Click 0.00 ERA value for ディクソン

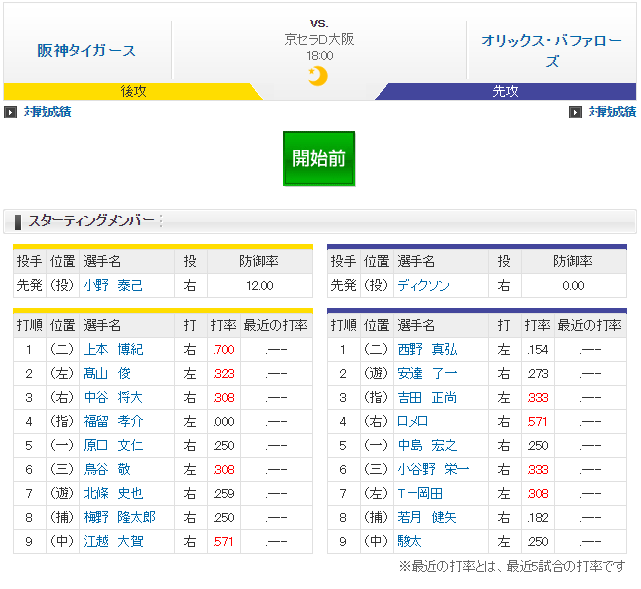coord(573,286)
